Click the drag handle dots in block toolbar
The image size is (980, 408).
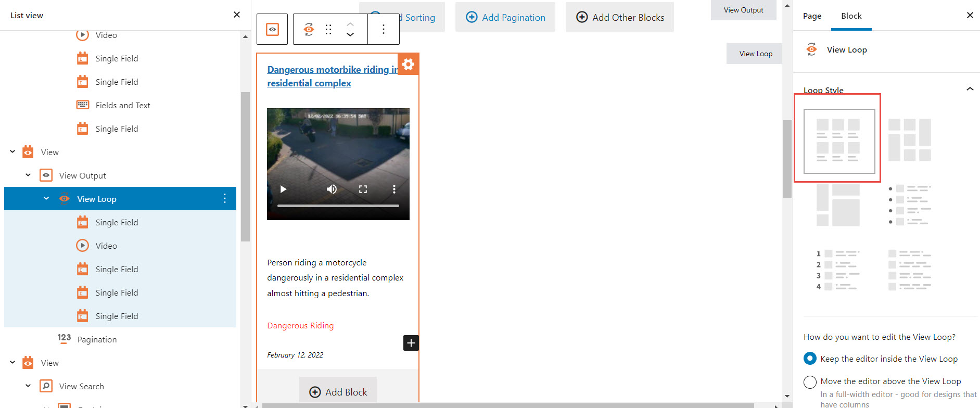pyautogui.click(x=328, y=29)
